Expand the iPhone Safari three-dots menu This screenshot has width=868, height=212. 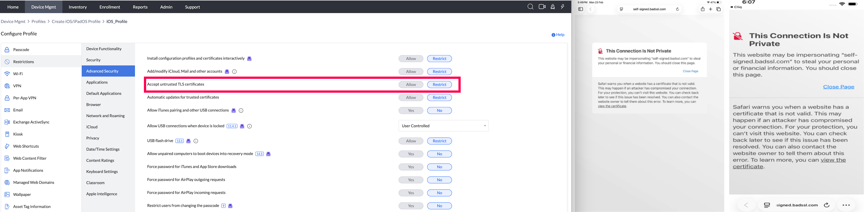[x=846, y=205]
